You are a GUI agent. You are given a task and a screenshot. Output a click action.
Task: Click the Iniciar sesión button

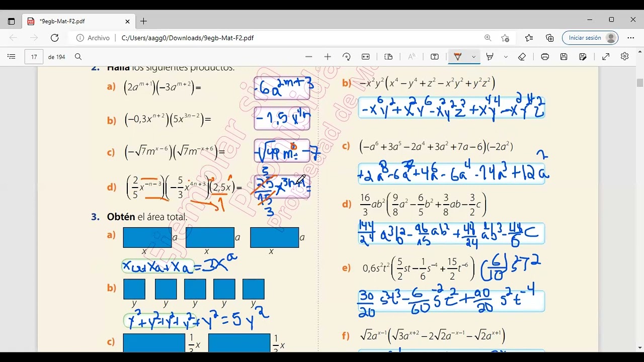pos(590,38)
